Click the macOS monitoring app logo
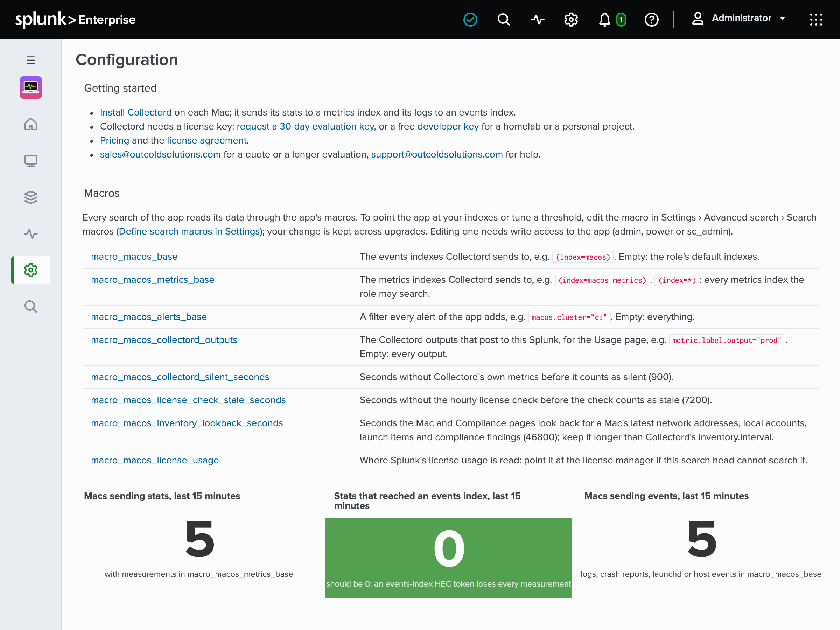The height and width of the screenshot is (630, 840). (31, 87)
